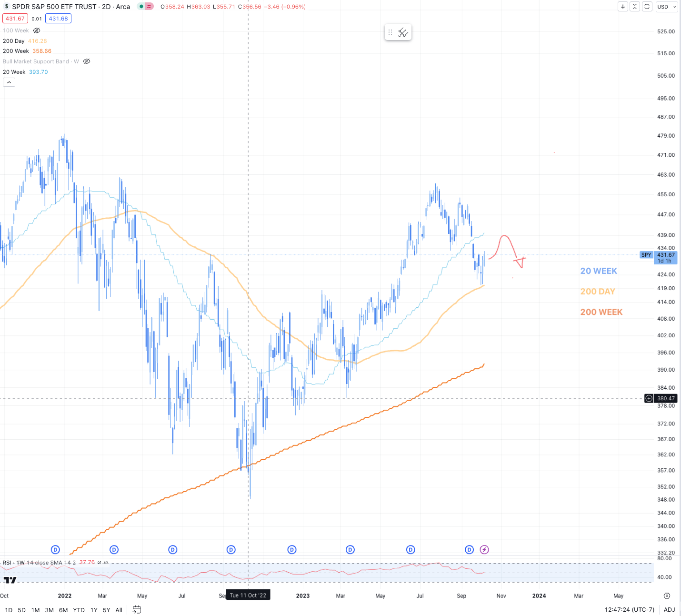The height and width of the screenshot is (616, 681).
Task: Open the dividend marker near June 2023
Action: click(x=411, y=550)
